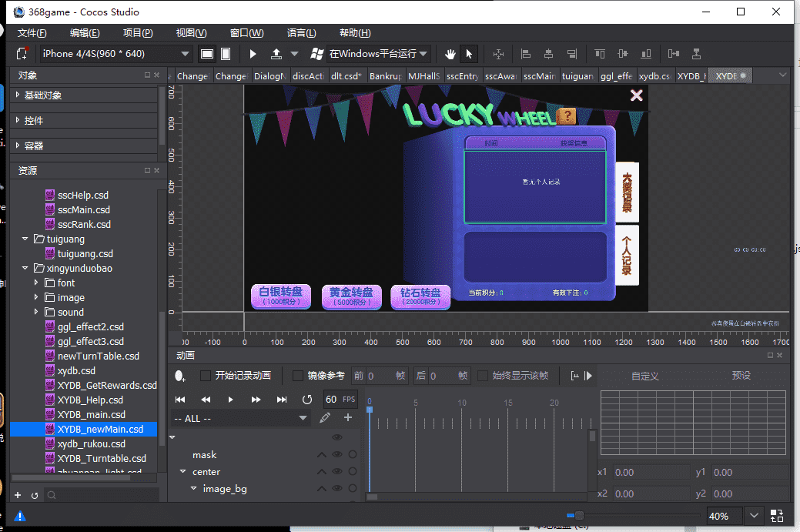The image size is (800, 532).
Task: Select the hand pan tool
Action: coord(450,54)
